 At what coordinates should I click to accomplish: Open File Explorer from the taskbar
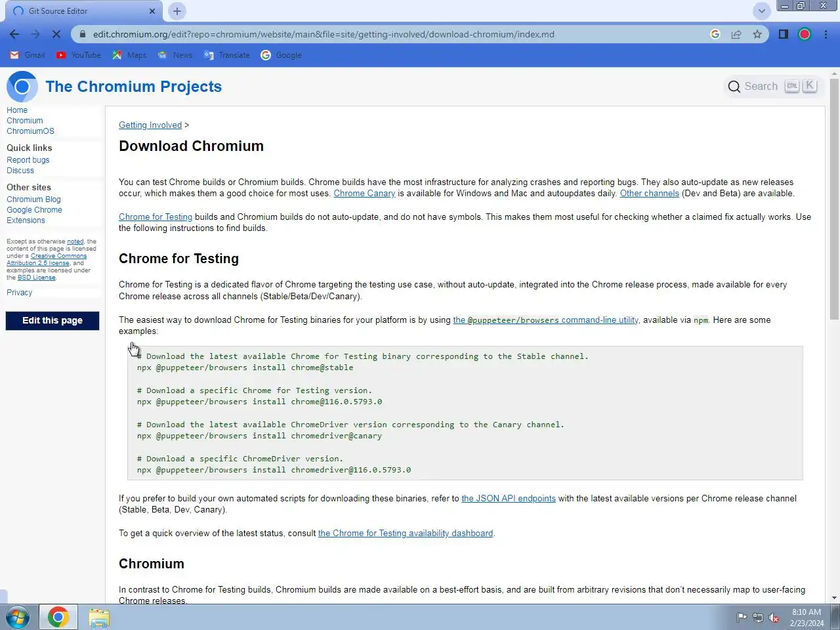tap(99, 618)
